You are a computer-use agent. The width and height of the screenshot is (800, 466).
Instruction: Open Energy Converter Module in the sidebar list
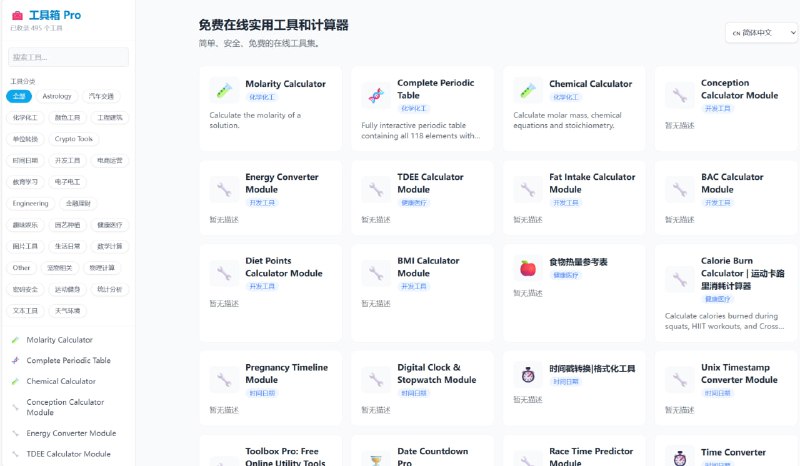68,433
